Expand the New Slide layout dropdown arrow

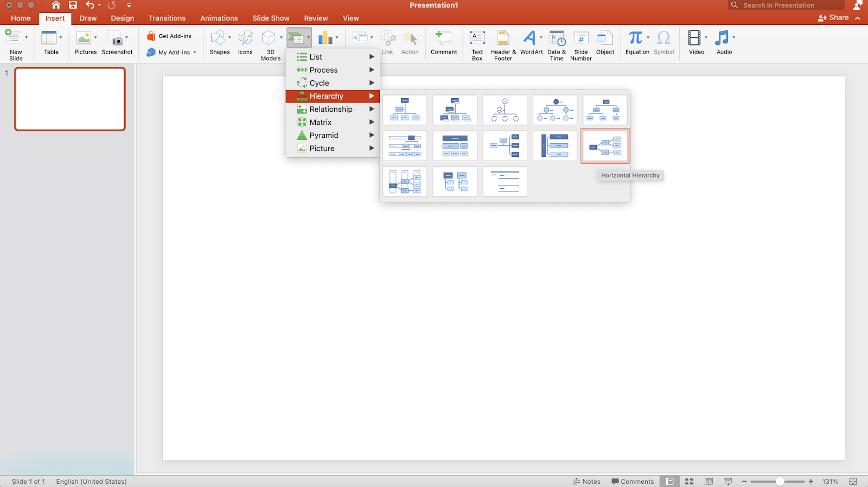[x=26, y=37]
